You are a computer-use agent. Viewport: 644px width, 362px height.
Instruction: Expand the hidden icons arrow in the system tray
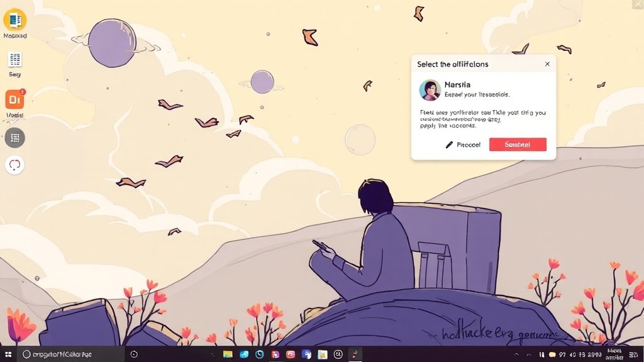click(530, 353)
